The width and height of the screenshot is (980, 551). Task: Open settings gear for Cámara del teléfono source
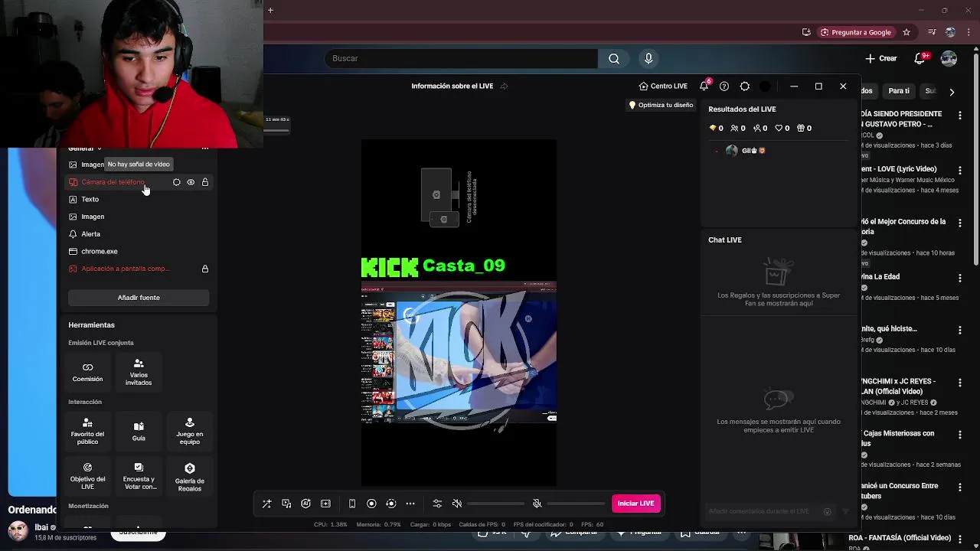176,182
